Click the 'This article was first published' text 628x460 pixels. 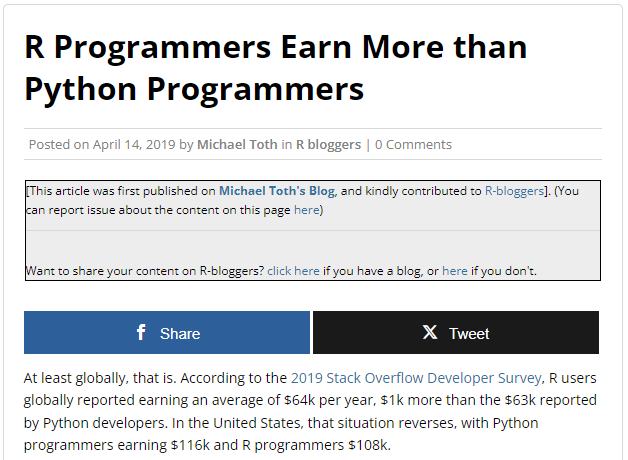click(120, 190)
